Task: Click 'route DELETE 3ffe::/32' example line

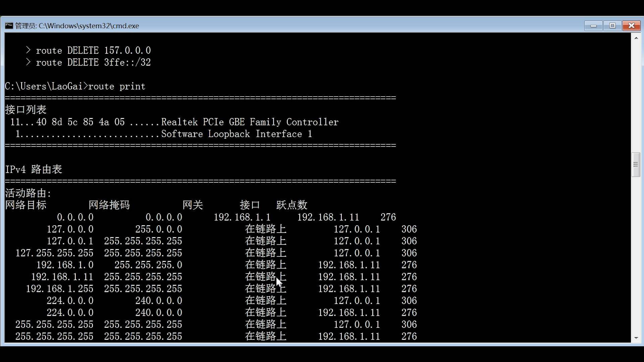Action: 93,63
